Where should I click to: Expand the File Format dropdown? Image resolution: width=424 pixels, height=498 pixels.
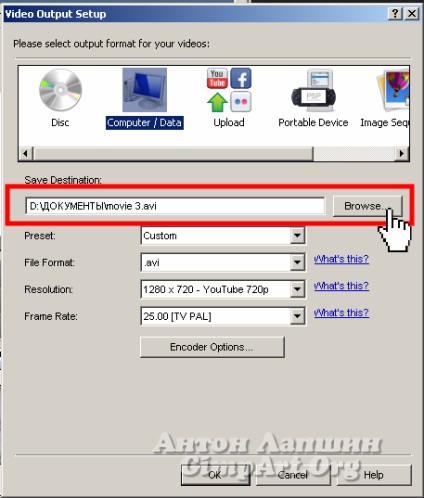coord(297,263)
